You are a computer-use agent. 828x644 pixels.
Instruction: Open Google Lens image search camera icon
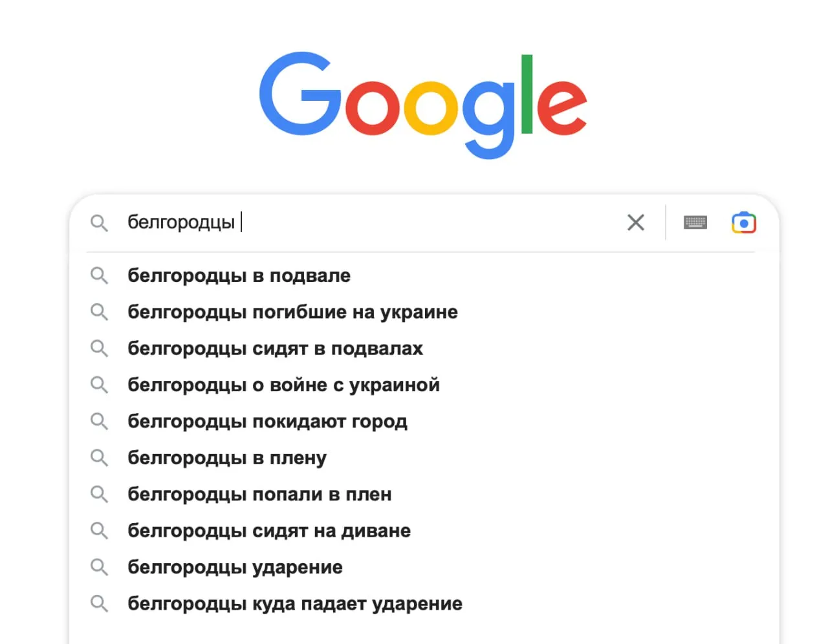744,222
